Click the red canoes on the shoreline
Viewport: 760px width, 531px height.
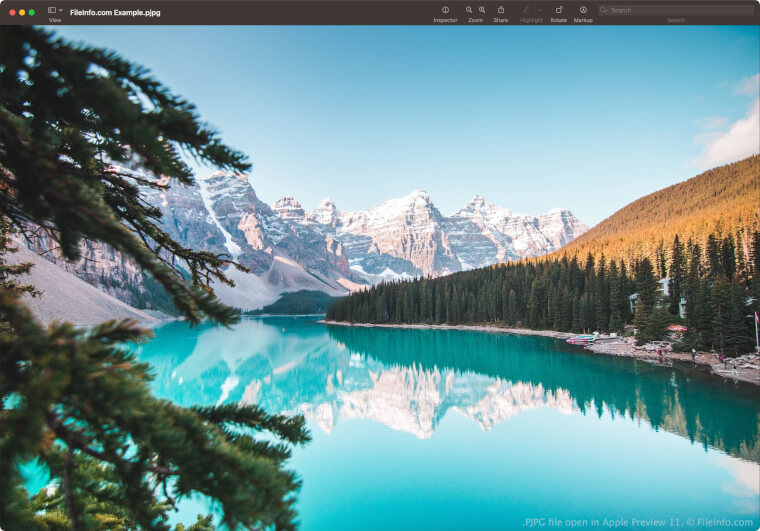(580, 339)
